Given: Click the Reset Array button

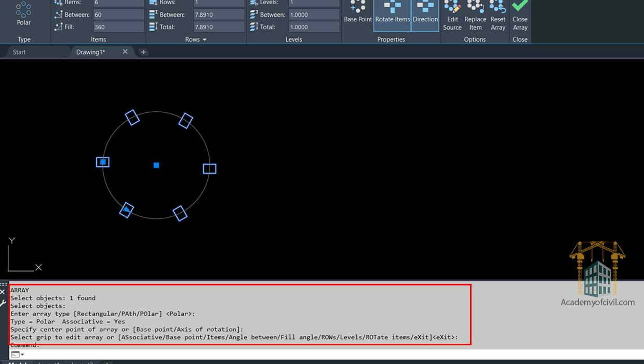Looking at the screenshot, I should pos(498,16).
